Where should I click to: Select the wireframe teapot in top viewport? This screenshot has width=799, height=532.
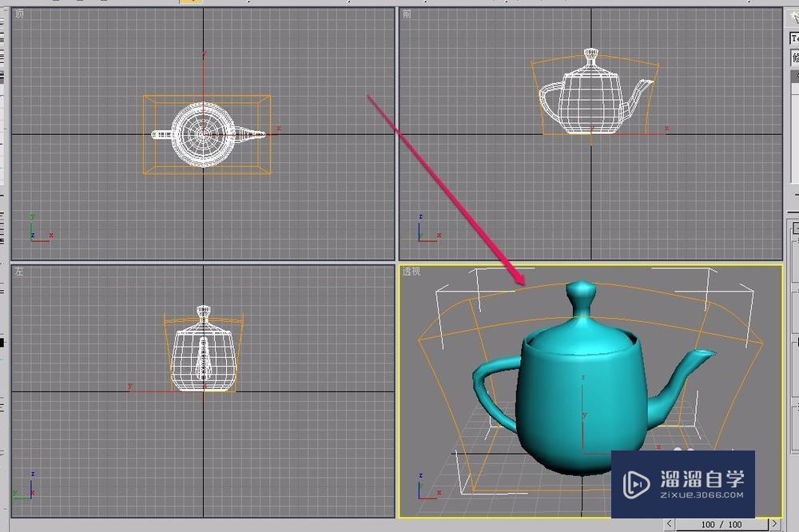pyautogui.click(x=208, y=134)
